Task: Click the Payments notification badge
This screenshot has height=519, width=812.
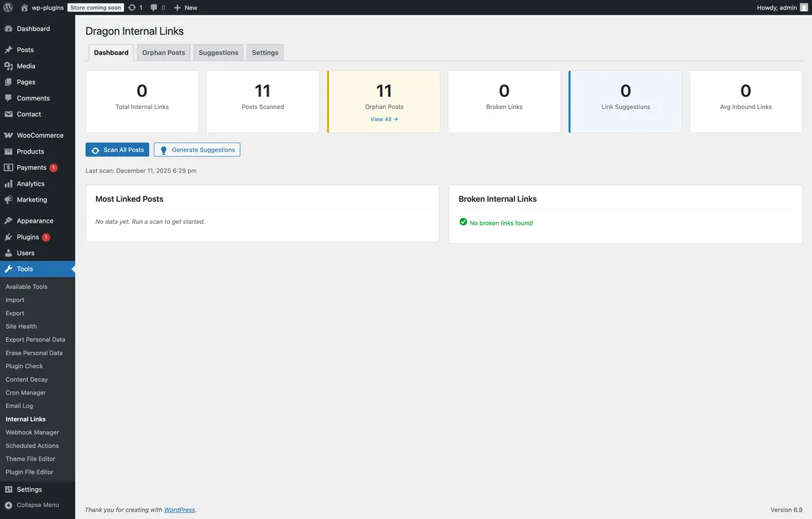Action: 53,168
